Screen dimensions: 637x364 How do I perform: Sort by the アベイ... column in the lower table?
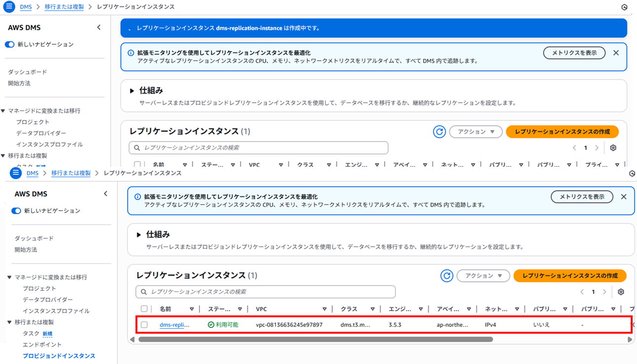tap(469, 309)
